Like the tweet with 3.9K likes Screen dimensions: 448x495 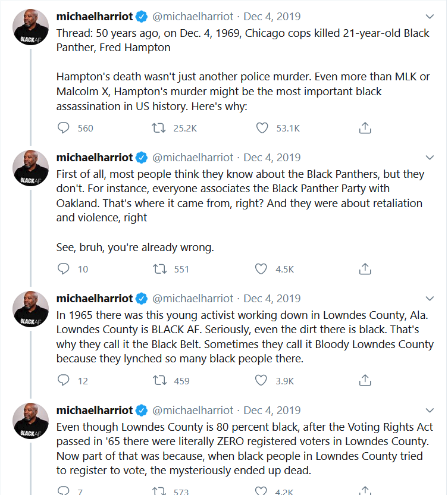(x=261, y=380)
